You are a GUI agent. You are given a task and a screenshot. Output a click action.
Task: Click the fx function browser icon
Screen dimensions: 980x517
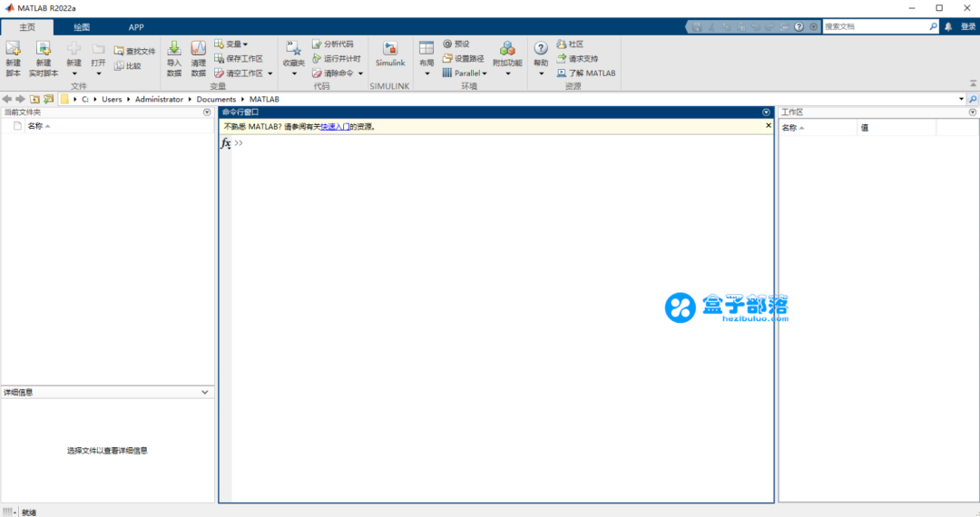pyautogui.click(x=226, y=143)
